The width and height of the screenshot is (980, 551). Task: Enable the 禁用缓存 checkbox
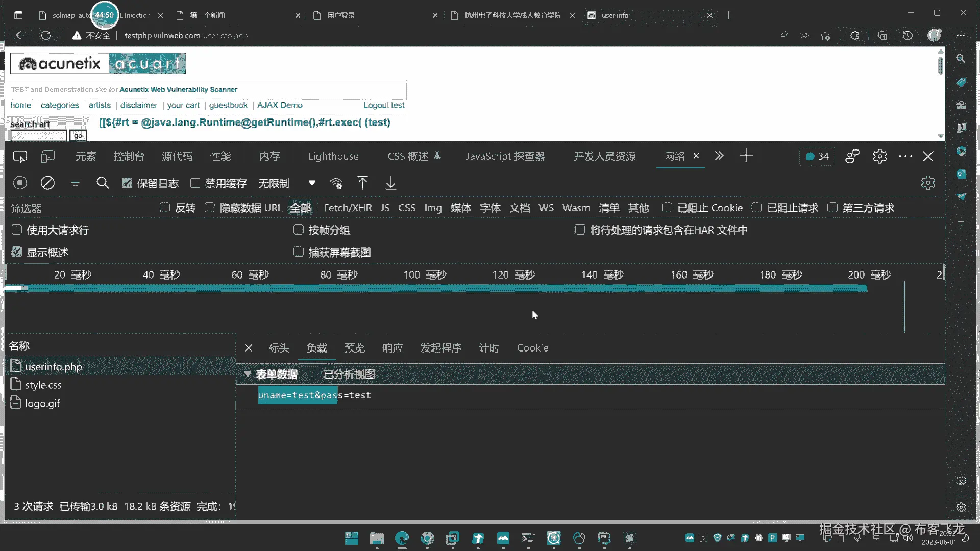pos(195,183)
